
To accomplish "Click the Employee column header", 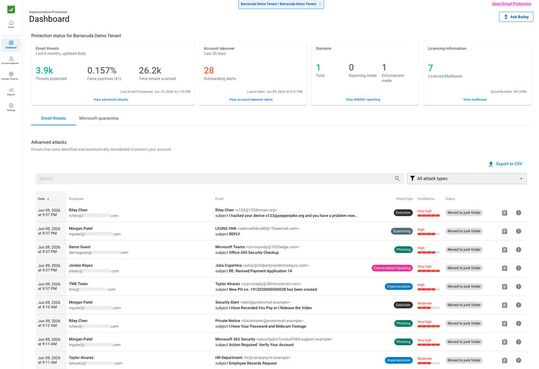I will point(76,199).
